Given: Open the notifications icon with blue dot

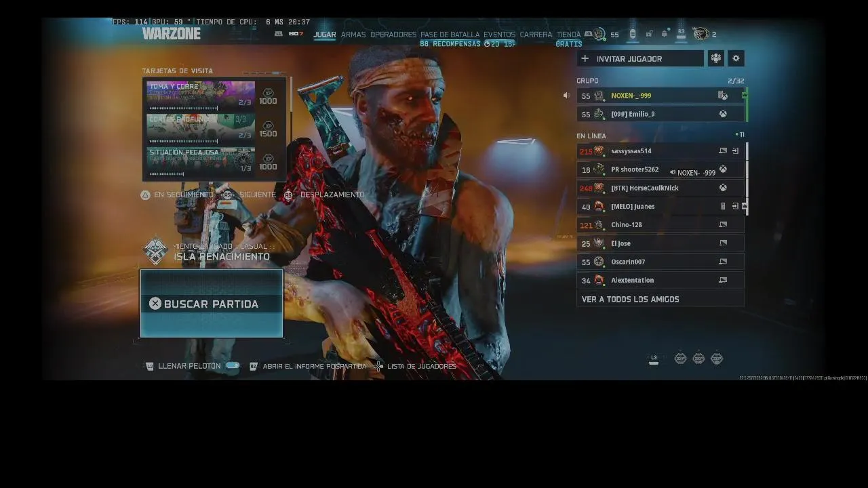Looking at the screenshot, I should [665, 33].
